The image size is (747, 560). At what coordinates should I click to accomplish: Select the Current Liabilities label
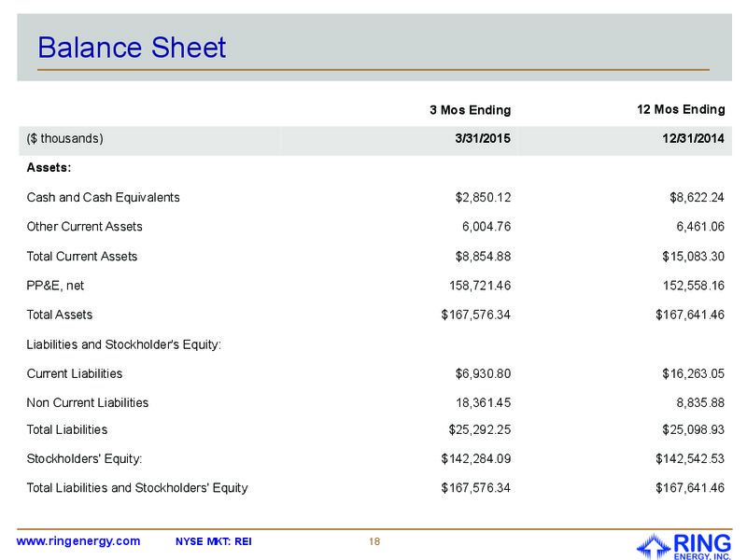click(75, 374)
